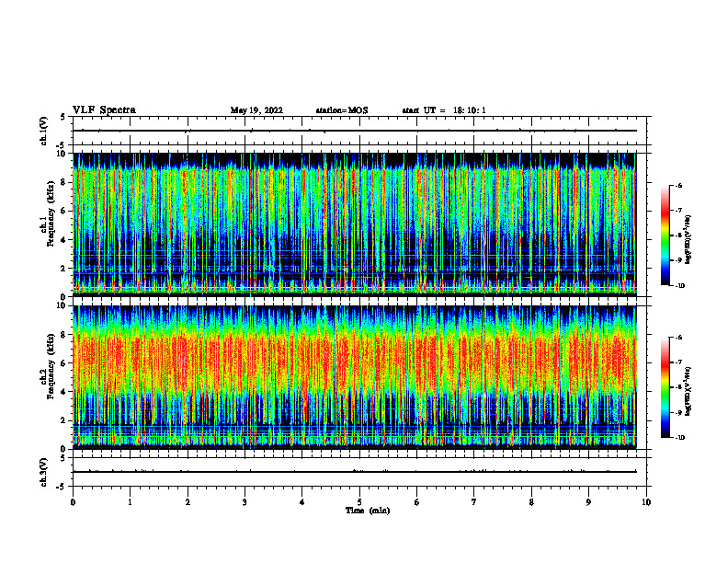Click the "-7" label on ch.2 colorbar
Viewport: 728px width, 563px height.
click(678, 362)
